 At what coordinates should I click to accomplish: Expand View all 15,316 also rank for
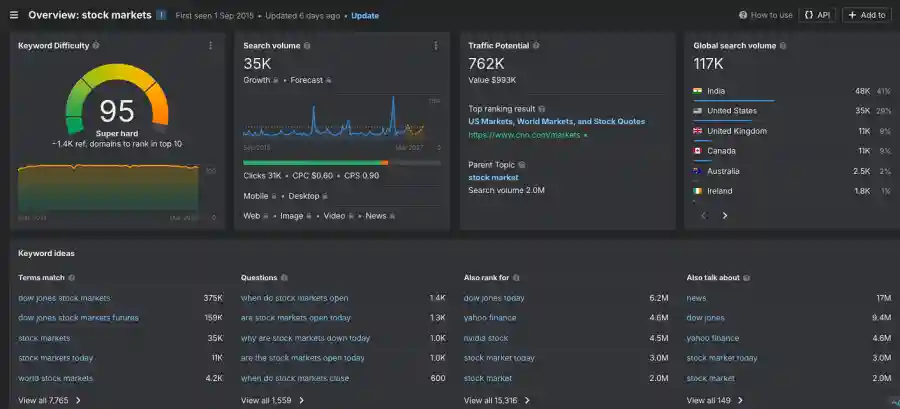(497, 400)
